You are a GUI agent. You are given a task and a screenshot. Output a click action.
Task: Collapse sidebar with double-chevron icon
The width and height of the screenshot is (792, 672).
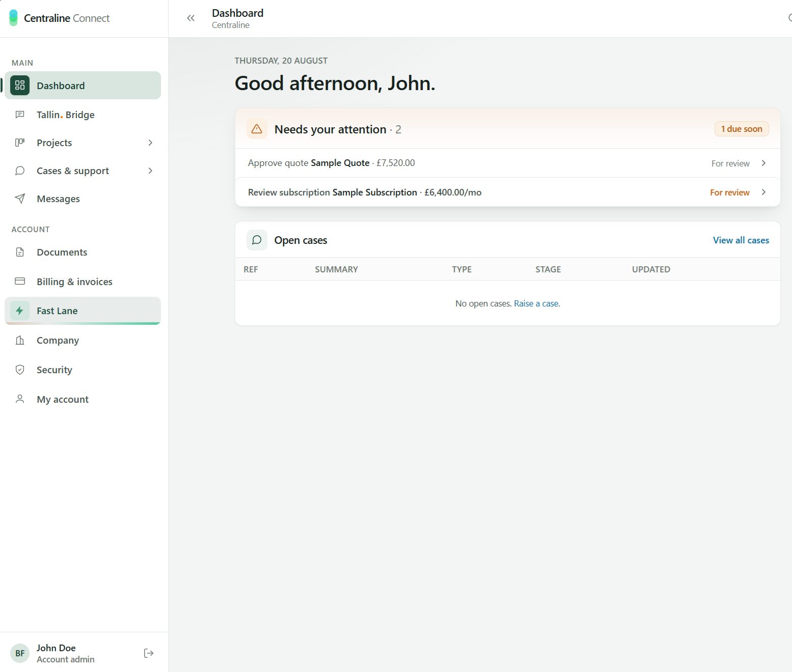pyautogui.click(x=190, y=18)
